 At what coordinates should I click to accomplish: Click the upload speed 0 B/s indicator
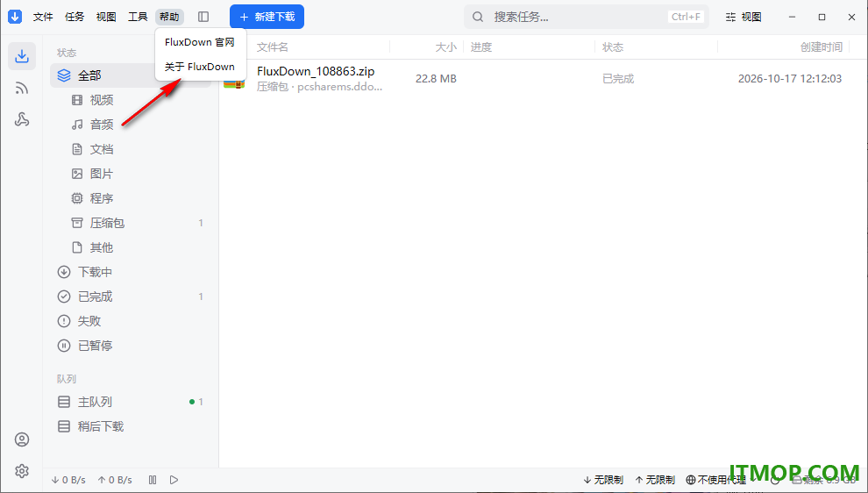pos(115,480)
